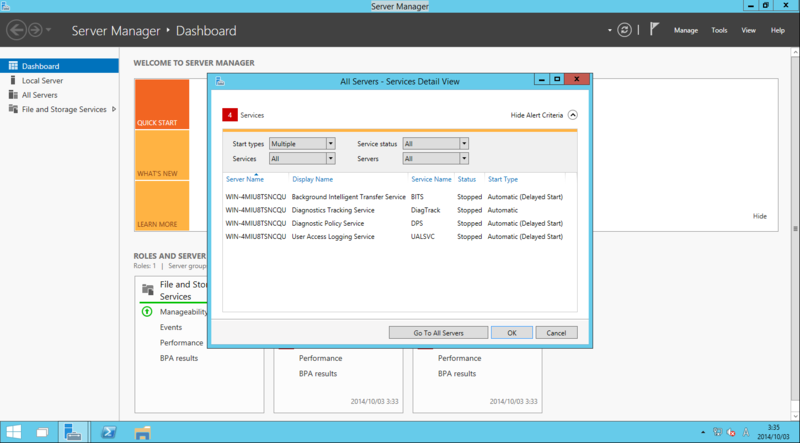The image size is (800, 443).
Task: Open the Tools menu
Action: pos(719,30)
